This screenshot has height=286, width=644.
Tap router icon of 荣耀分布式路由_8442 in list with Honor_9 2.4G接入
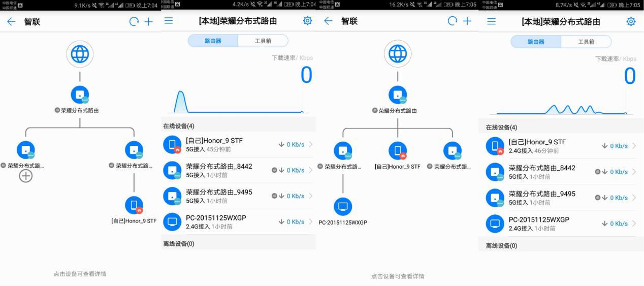[495, 172]
